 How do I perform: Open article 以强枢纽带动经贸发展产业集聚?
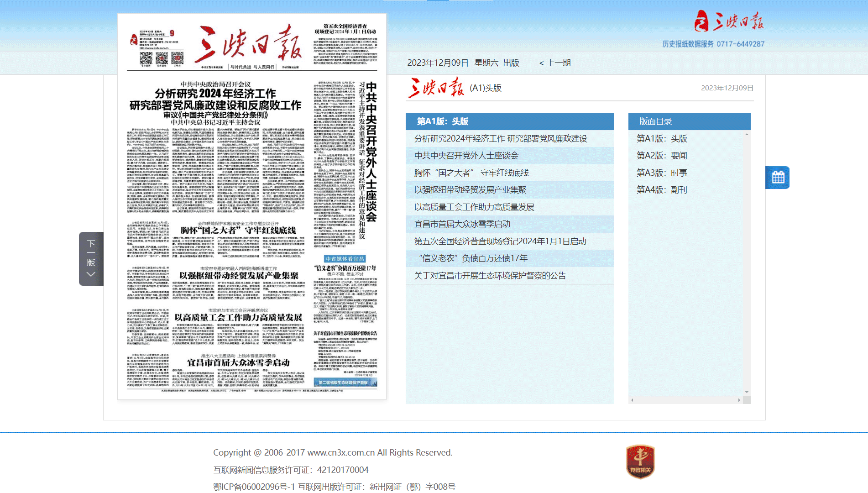click(x=470, y=190)
